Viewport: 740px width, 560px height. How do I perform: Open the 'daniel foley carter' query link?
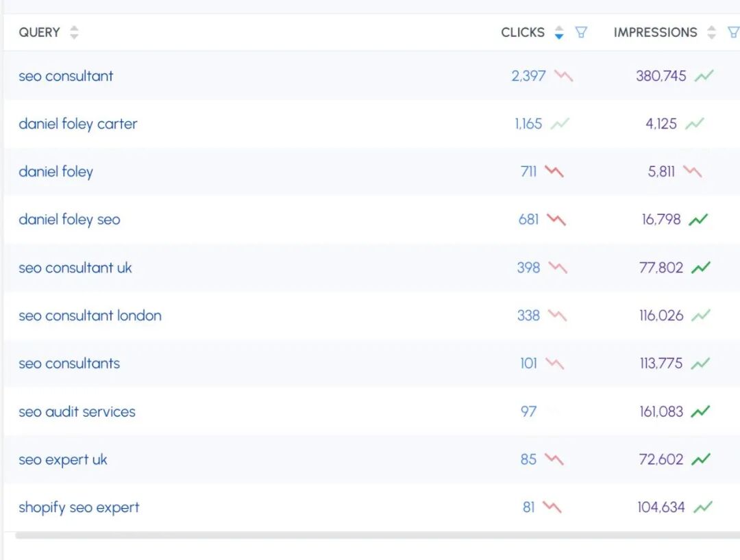click(x=77, y=124)
